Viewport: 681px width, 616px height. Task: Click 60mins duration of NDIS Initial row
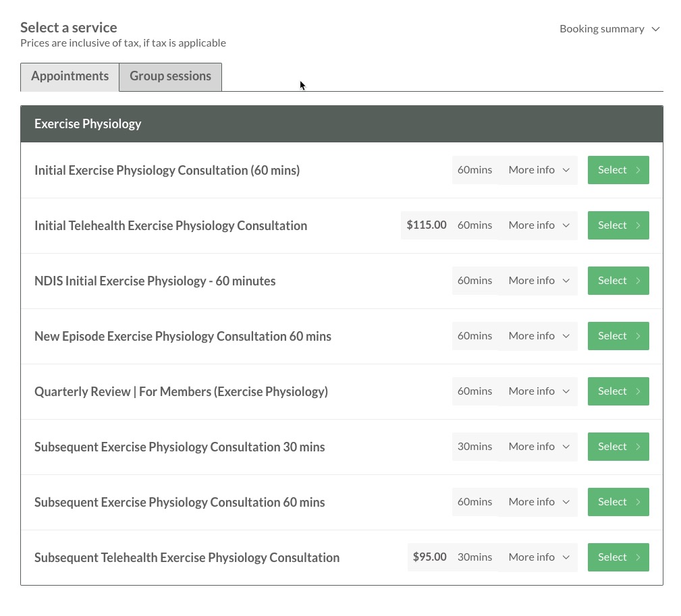[474, 281]
